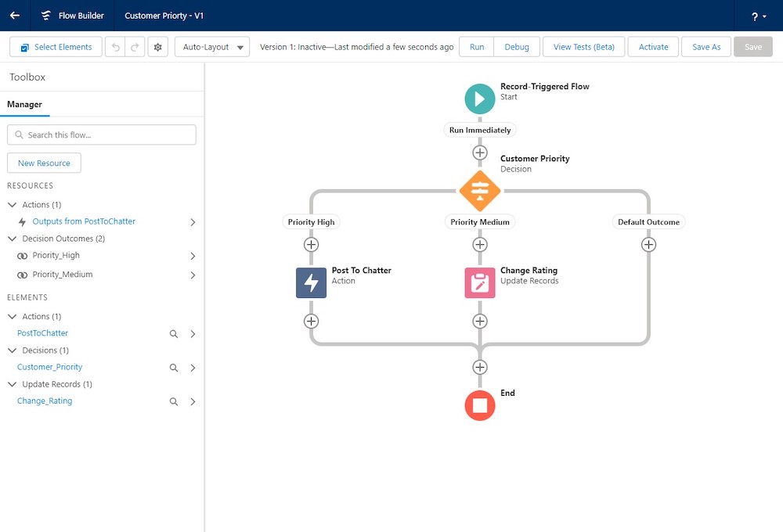Expand chevron beside Outputs from PostToChatter
The width and height of the screenshot is (783, 532).
click(x=193, y=222)
